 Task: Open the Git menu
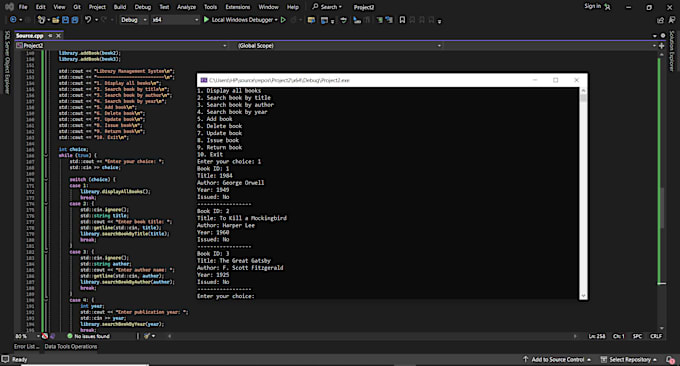click(x=77, y=7)
